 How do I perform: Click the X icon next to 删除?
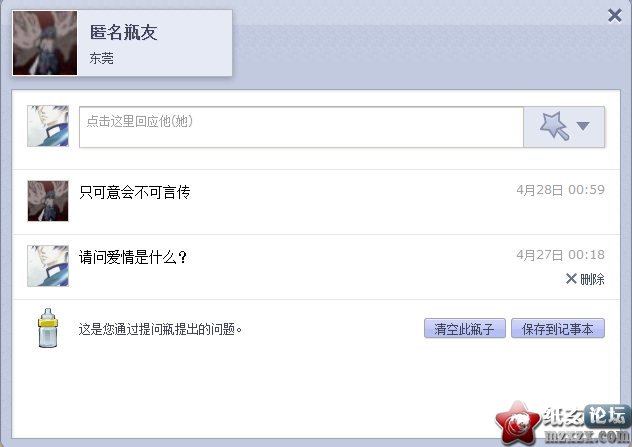(x=571, y=278)
